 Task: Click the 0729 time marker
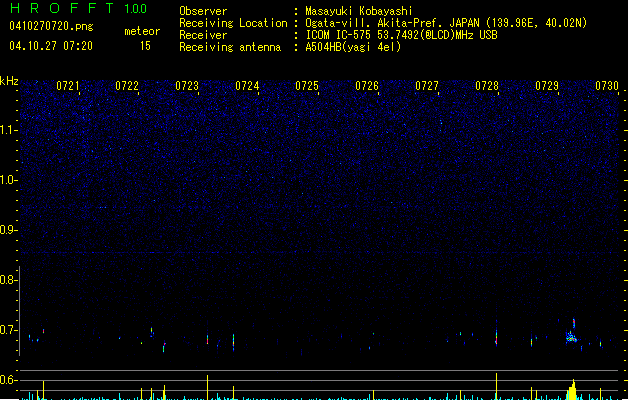pos(547,86)
